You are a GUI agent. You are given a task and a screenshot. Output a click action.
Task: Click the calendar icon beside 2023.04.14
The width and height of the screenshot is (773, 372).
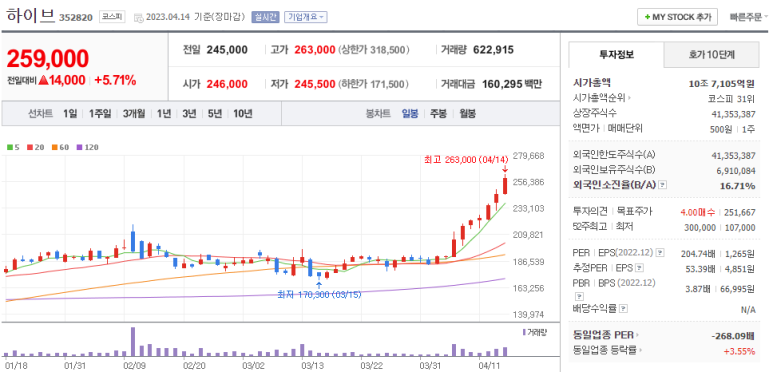pos(138,17)
